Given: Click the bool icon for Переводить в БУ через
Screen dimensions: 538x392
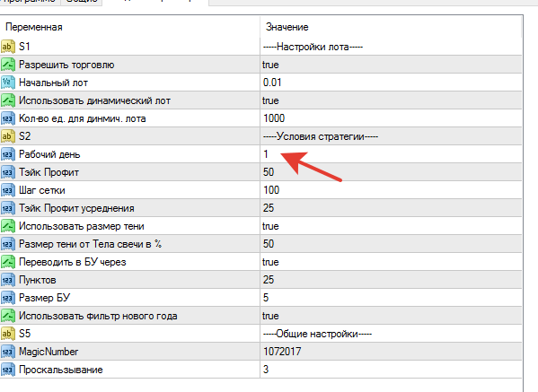Looking at the screenshot, I should [8, 262].
